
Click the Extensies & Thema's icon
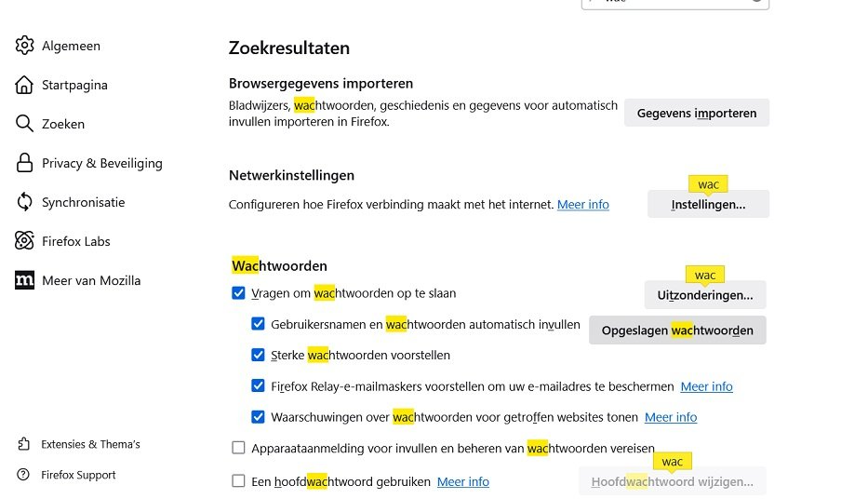[x=24, y=444]
